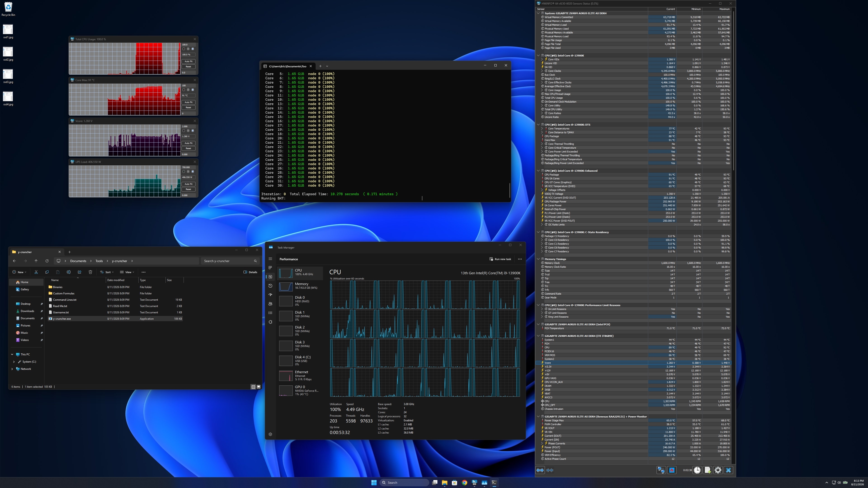Screen dimensions: 868x488
Task: Open Task Manager Processes page icon
Action: point(270,268)
